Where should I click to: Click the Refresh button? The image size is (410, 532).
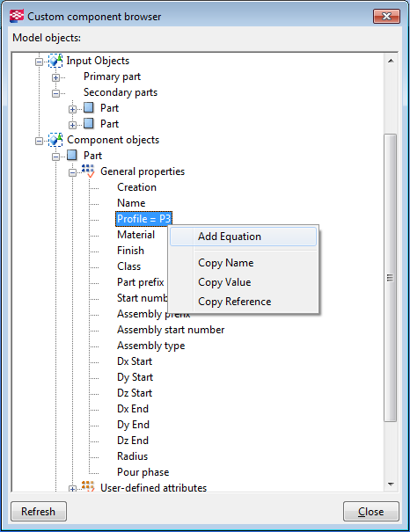click(39, 511)
